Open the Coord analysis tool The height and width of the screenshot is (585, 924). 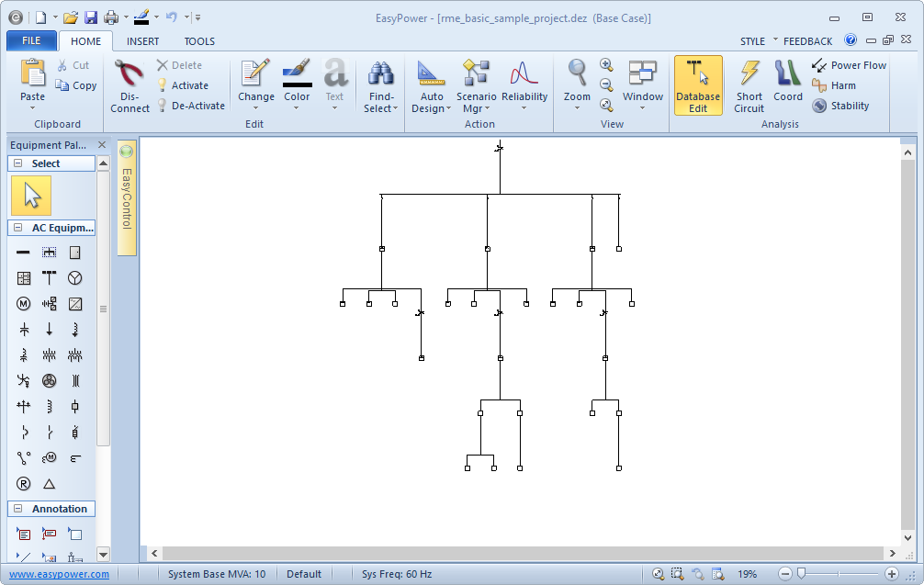pyautogui.click(x=787, y=85)
